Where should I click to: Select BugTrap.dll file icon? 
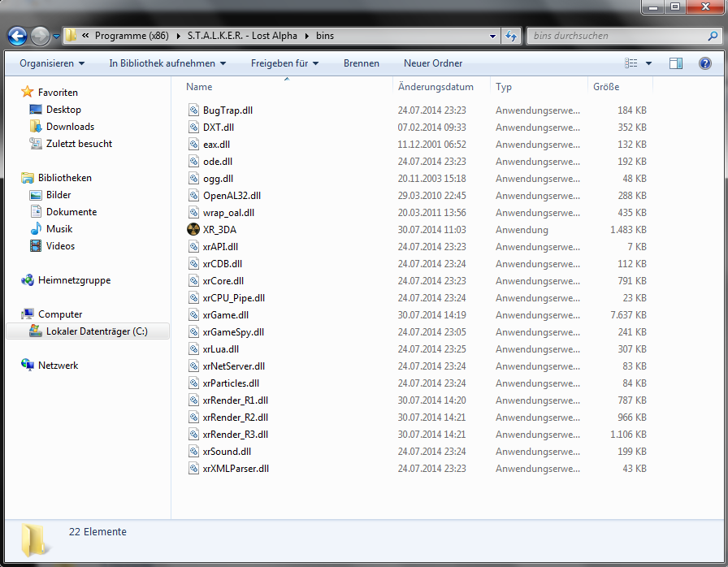click(193, 110)
